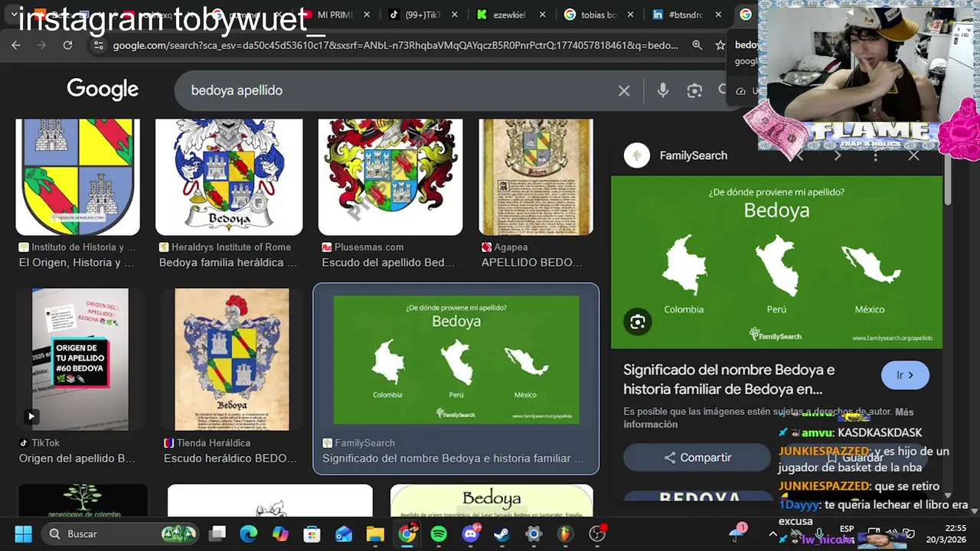Open Instituto de Historia coat of arms thumbnail

(x=78, y=177)
